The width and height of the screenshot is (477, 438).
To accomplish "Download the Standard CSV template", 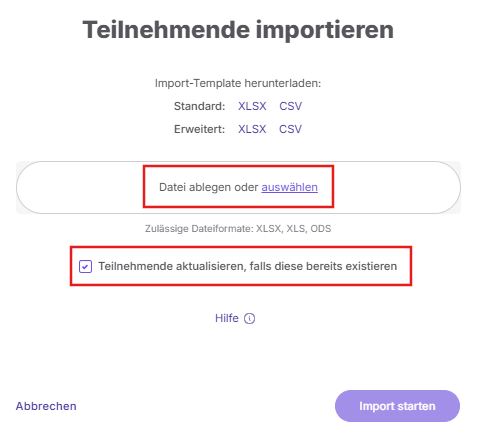I will pos(290,106).
